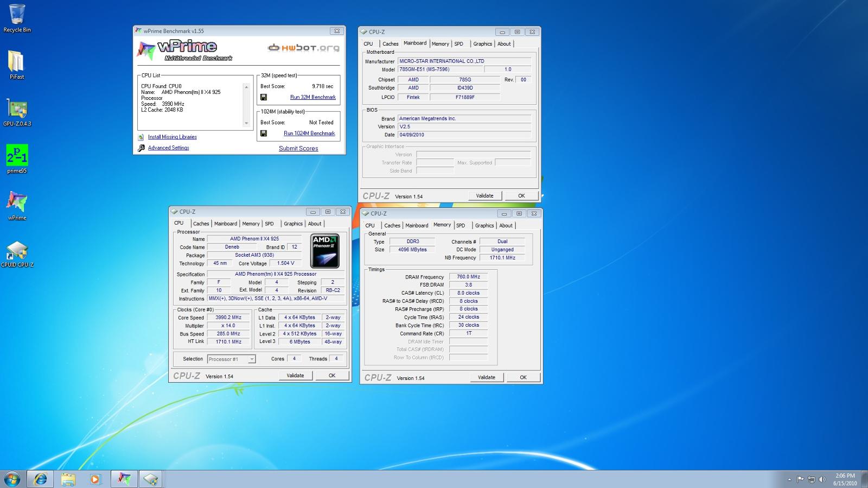Click the network tray icon
Viewport: 868px width, 488px height.
pyautogui.click(x=812, y=479)
